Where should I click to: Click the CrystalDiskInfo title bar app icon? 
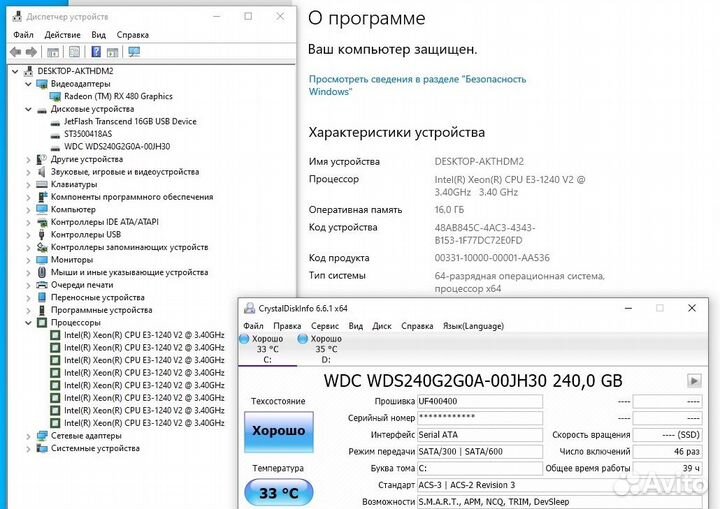[x=249, y=308]
